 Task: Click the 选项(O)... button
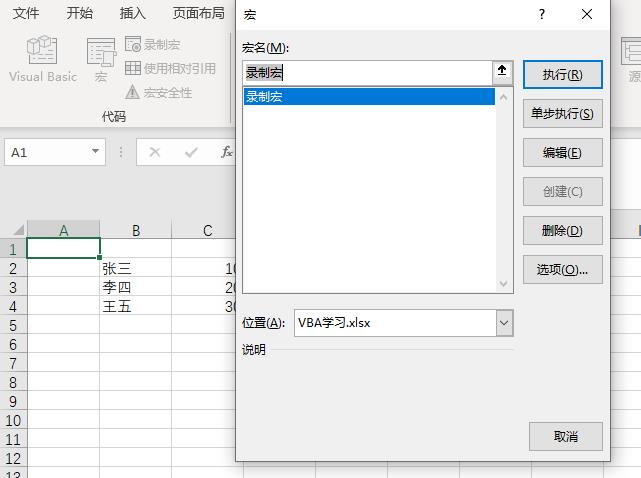[x=563, y=269]
